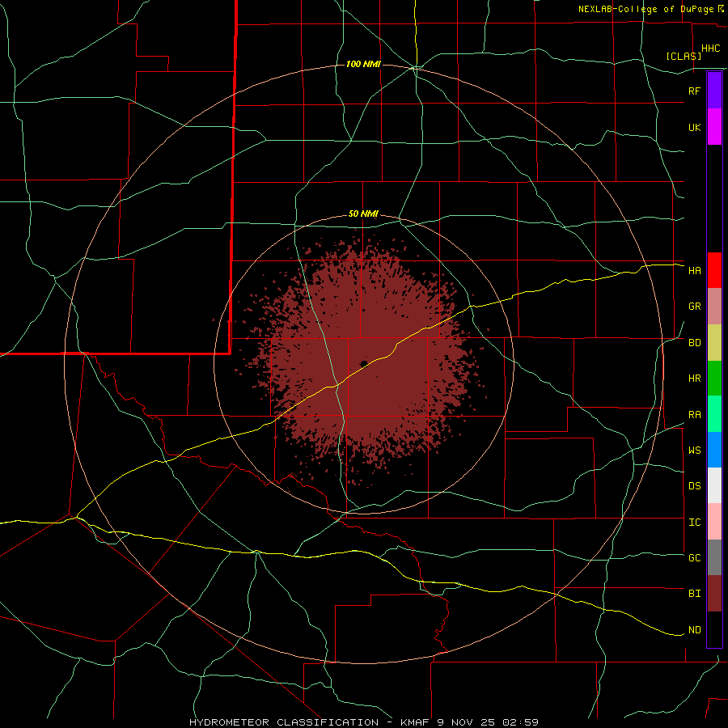728x728 pixels.
Task: Click the GR salmon legend swatch
Action: 714,307
